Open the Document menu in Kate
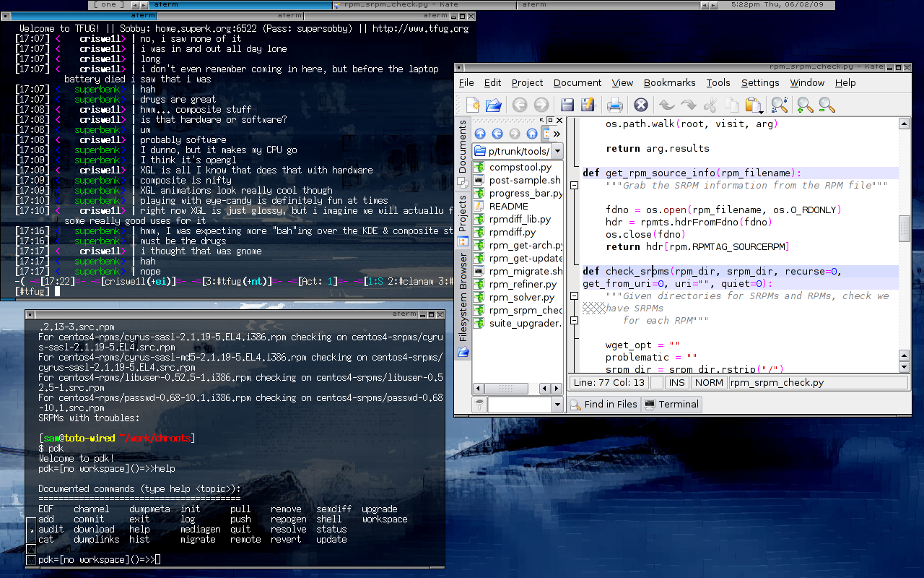924x578 pixels. [577, 82]
